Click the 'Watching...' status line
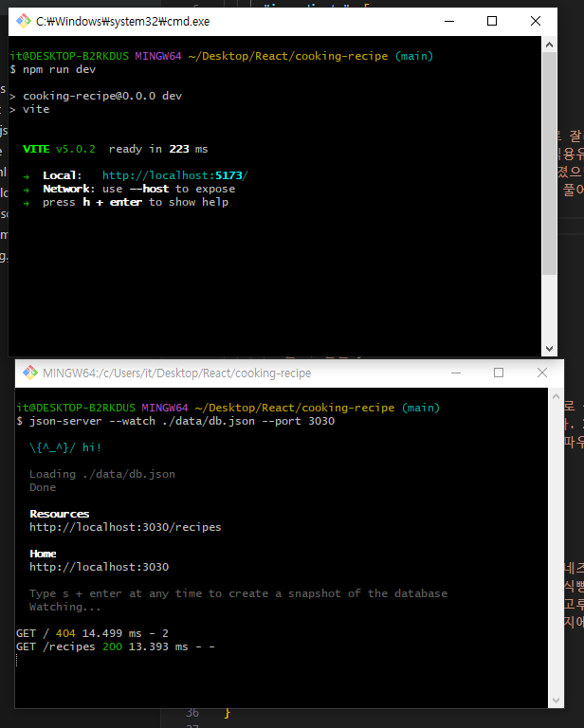The width and height of the screenshot is (584, 728). click(65, 608)
